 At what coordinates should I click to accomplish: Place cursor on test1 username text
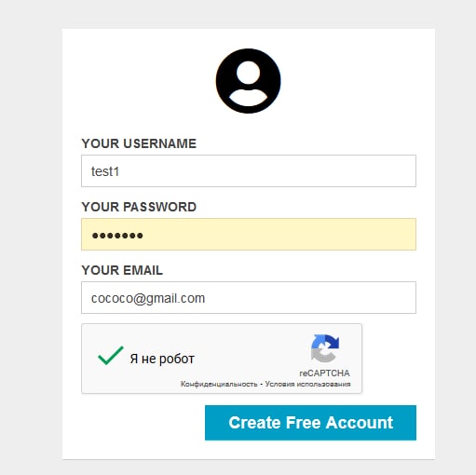(x=105, y=171)
